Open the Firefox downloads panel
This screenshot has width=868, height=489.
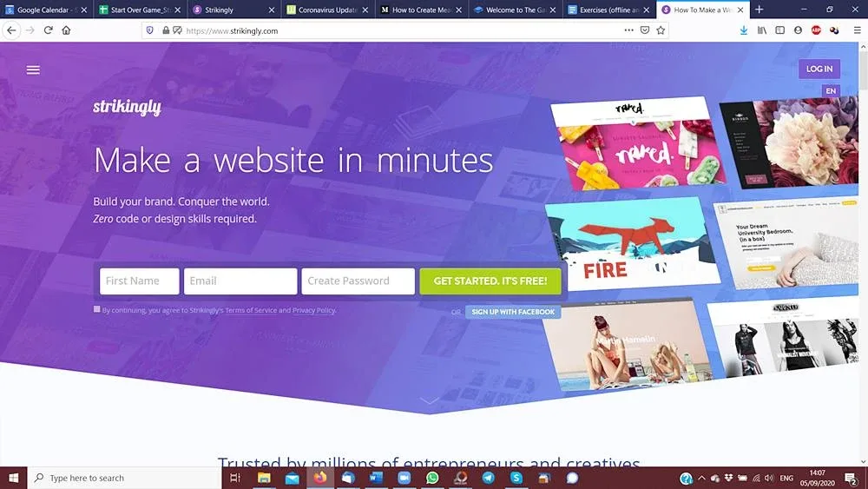coord(744,30)
